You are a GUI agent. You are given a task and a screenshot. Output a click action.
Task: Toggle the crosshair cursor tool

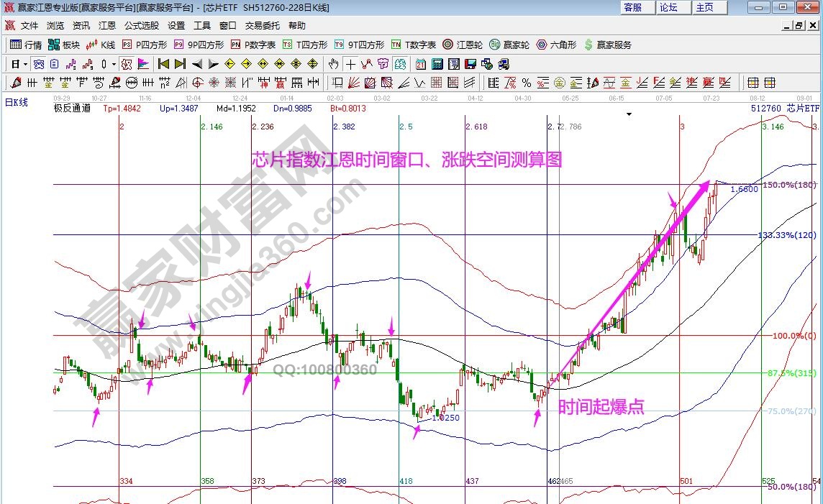click(x=351, y=63)
